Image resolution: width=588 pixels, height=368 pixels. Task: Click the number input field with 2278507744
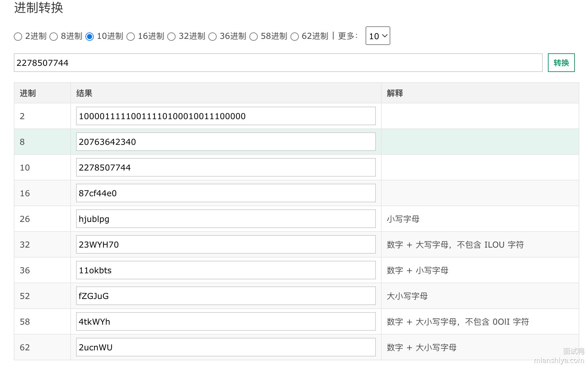point(278,63)
